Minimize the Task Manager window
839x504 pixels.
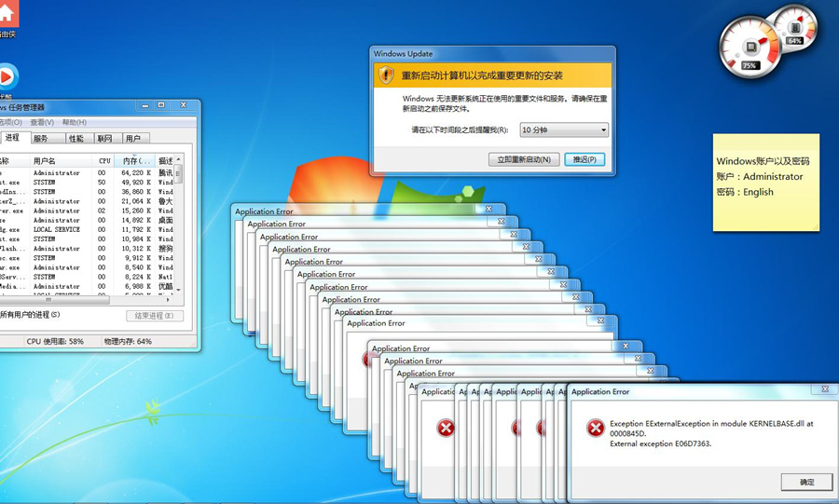145,105
